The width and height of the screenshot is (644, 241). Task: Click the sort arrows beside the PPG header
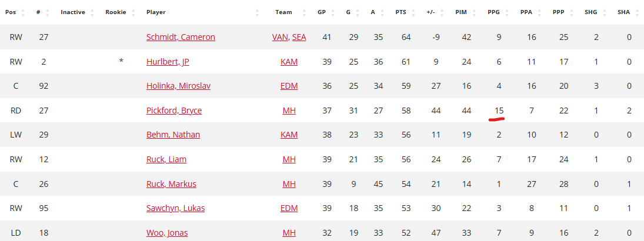click(509, 12)
